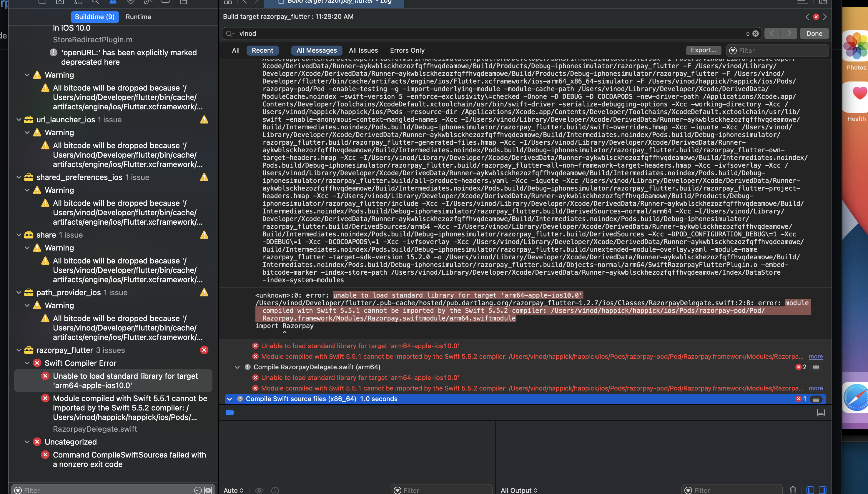Screen dimensions: 868x494
Task: Open the Auto variables scope dropdown
Action: 234,490
